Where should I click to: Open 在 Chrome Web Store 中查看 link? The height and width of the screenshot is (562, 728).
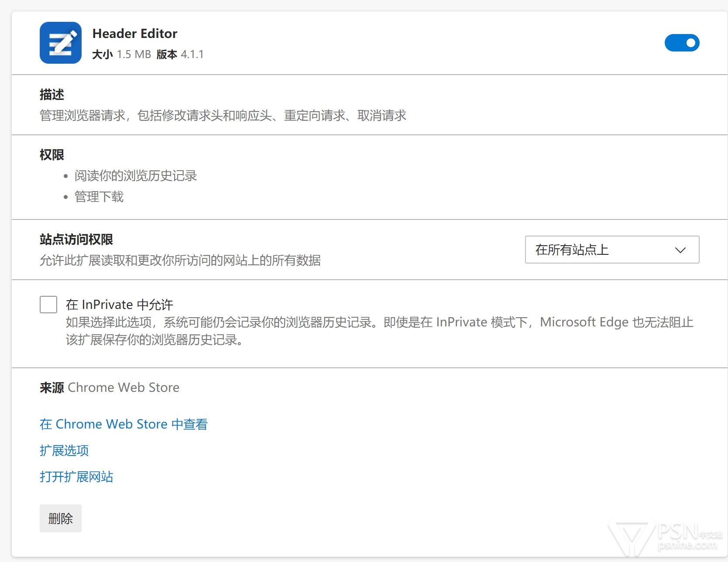(x=124, y=424)
